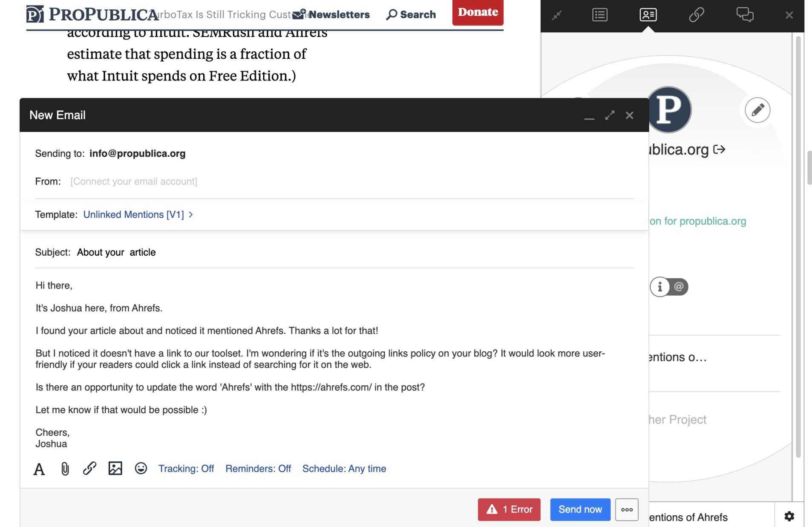Expand the email window to full screen
The width and height of the screenshot is (812, 527).
click(x=610, y=115)
